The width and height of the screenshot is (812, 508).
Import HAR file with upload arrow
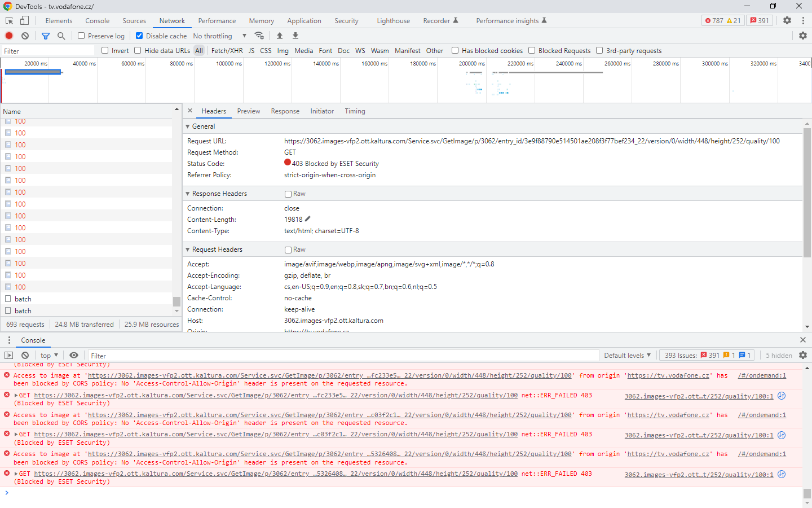280,36
